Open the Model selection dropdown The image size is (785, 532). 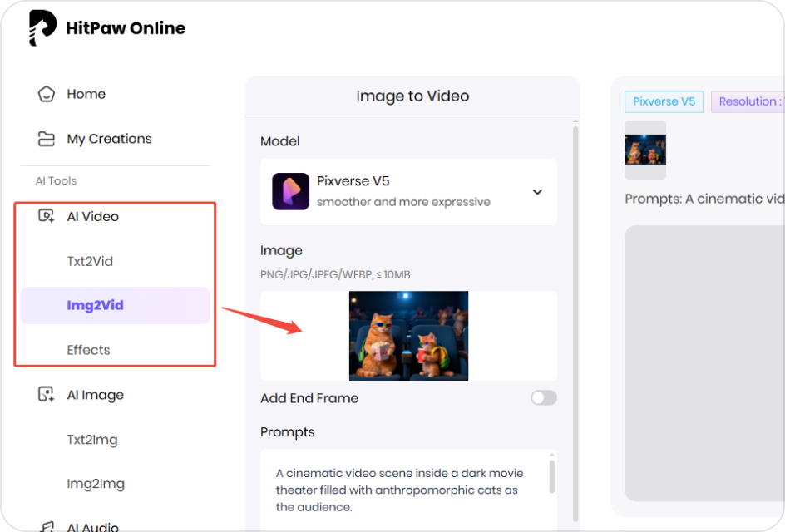tap(537, 191)
